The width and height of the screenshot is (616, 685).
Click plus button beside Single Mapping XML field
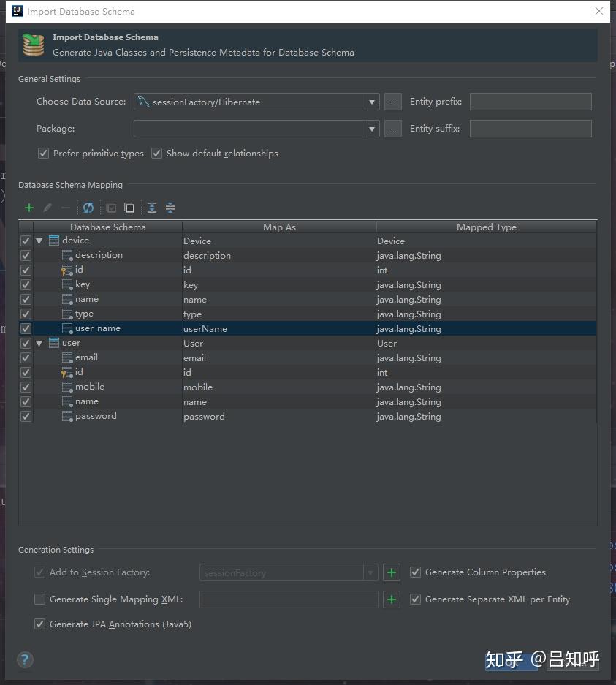coord(392,599)
